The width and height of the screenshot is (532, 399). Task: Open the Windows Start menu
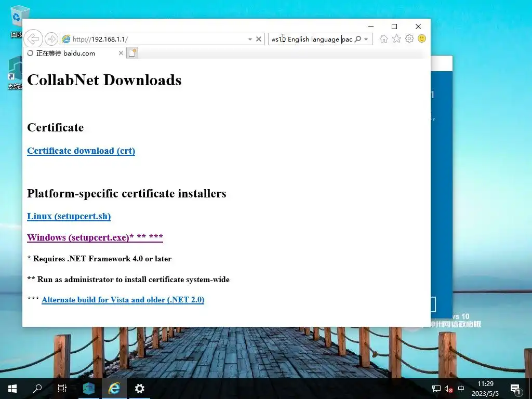pos(12,389)
